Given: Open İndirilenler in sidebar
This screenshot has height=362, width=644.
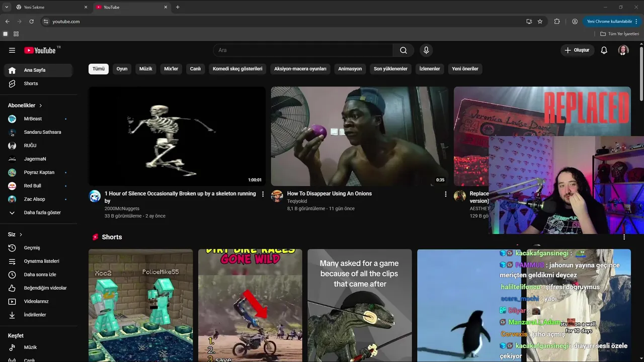Looking at the screenshot, I should pos(38,315).
